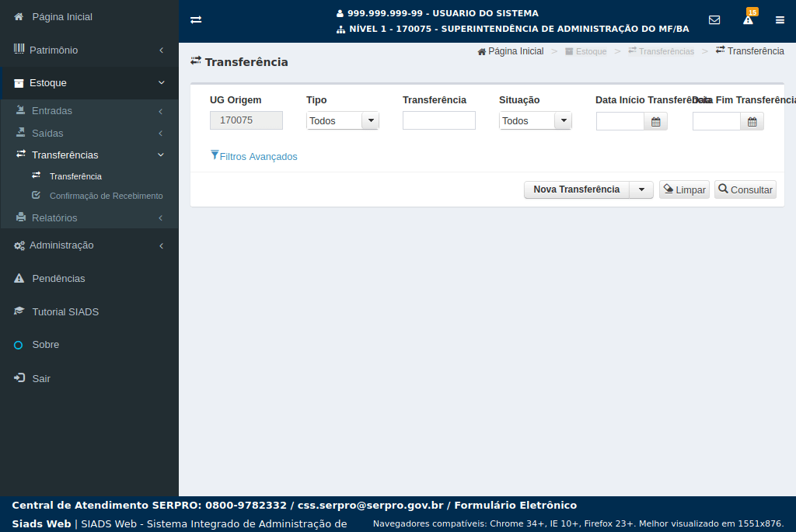Expand the Saídas submenu chevron

(x=160, y=134)
